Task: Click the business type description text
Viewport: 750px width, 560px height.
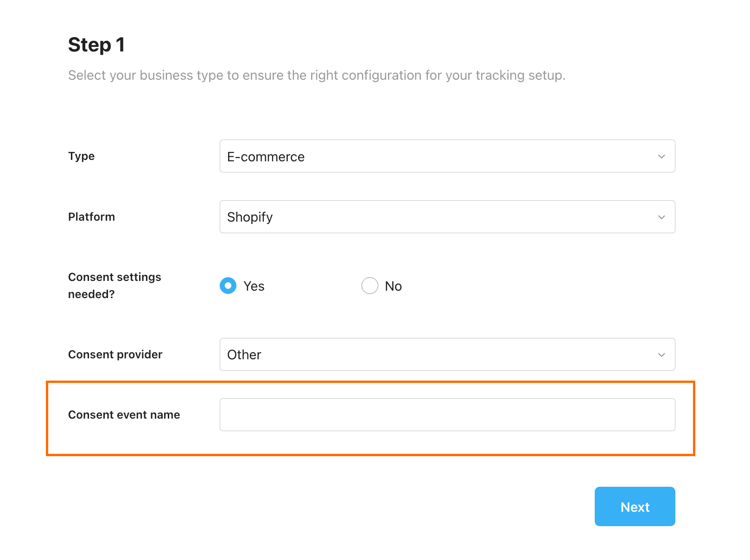Action: coord(317,75)
